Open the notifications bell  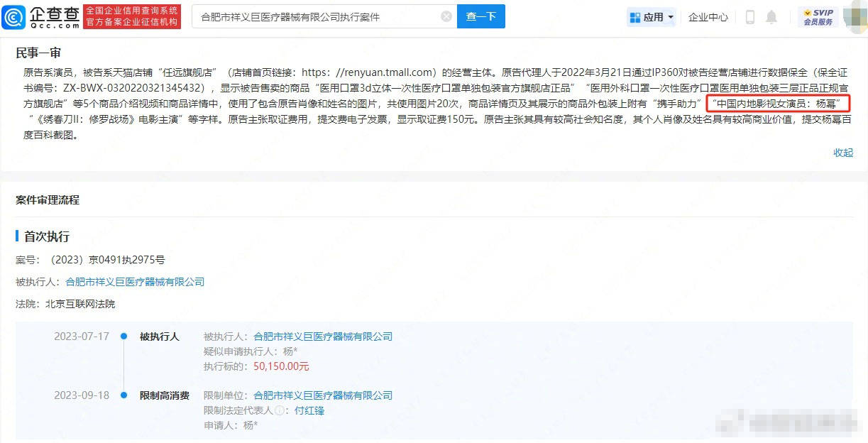(771, 17)
